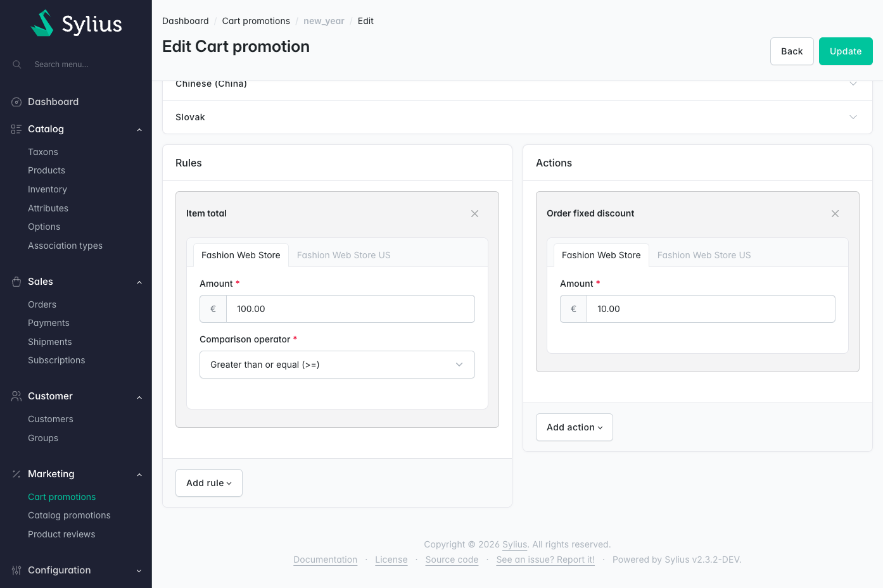
Task: Open Products in the sidebar
Action: pyautogui.click(x=46, y=170)
